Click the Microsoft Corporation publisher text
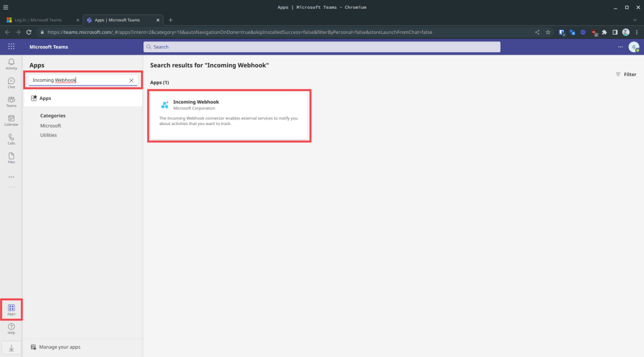The height and width of the screenshot is (357, 644). pyautogui.click(x=194, y=108)
